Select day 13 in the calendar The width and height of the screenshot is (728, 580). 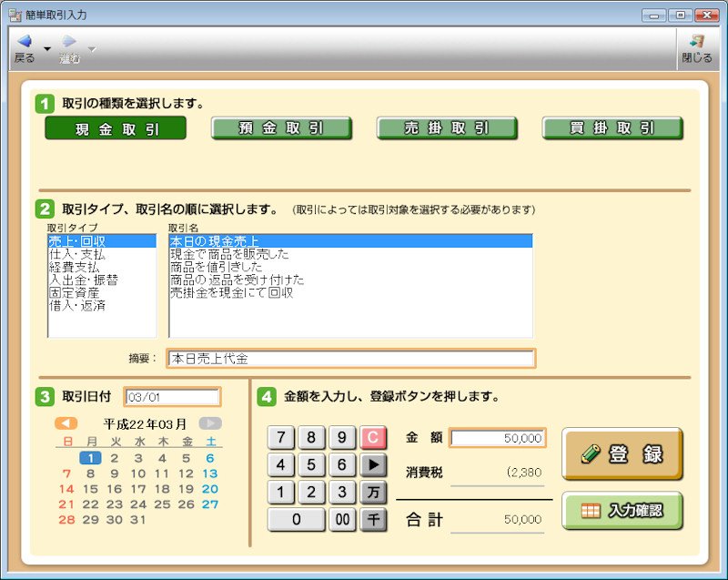(x=210, y=473)
